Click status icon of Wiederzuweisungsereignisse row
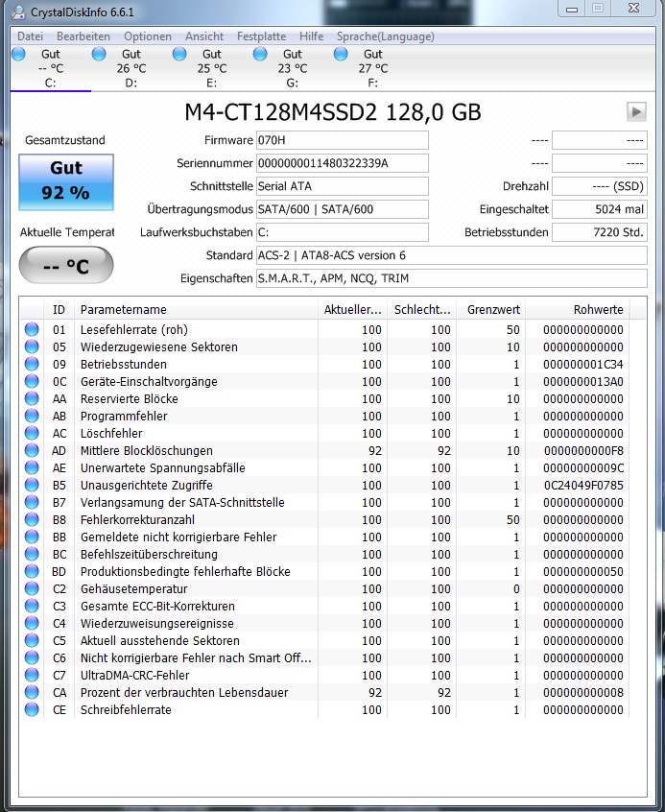 pos(32,623)
